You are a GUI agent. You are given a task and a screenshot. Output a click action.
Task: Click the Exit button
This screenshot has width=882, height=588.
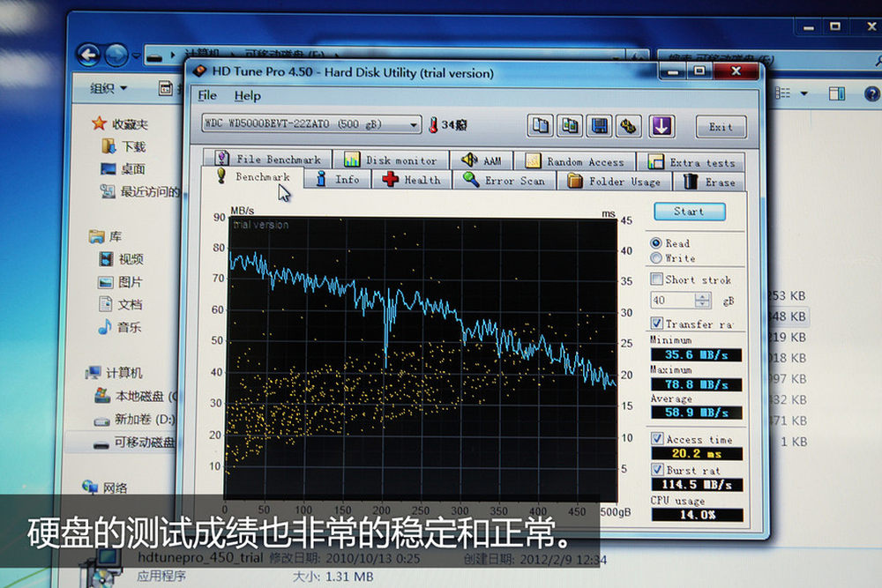[x=721, y=127]
